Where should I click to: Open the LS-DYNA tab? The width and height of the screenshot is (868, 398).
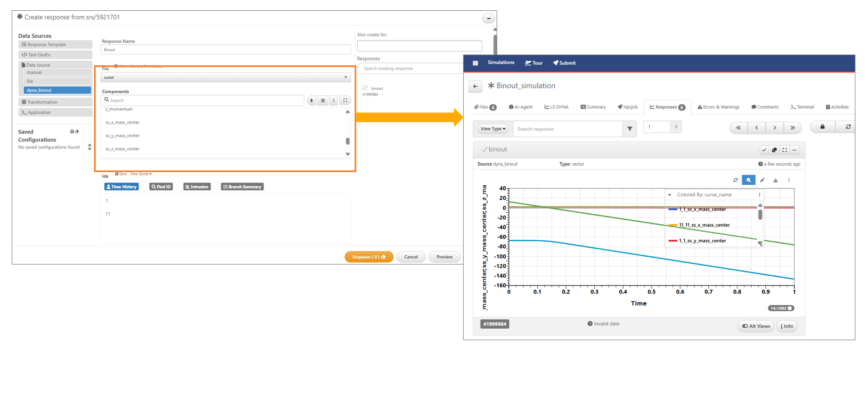coord(556,107)
